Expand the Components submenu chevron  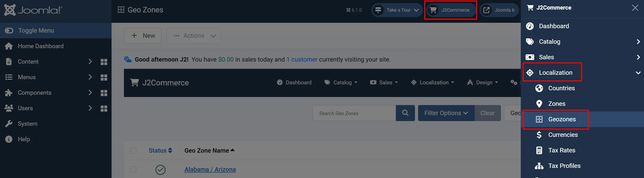pos(90,93)
